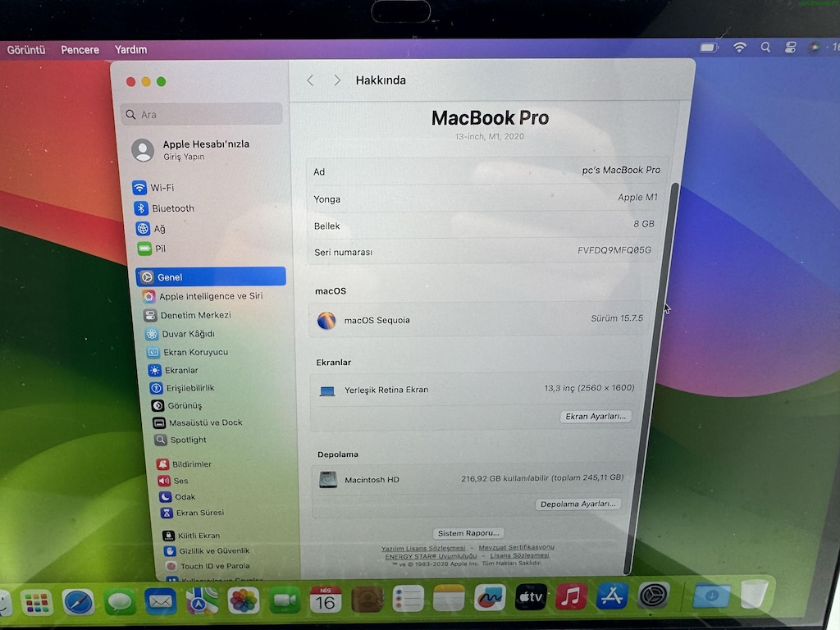Open Spotlight search from menu bar
Image resolution: width=840 pixels, height=630 pixels.
click(x=765, y=47)
